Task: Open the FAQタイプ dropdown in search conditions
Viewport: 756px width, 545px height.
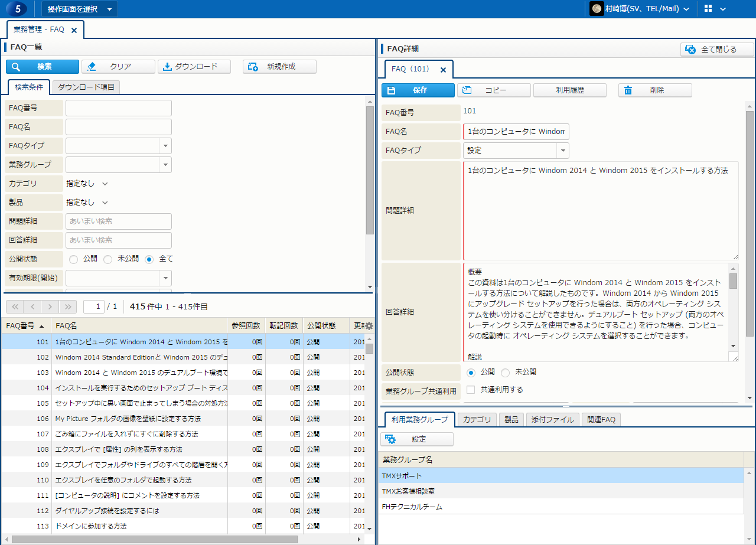Action: coord(165,146)
